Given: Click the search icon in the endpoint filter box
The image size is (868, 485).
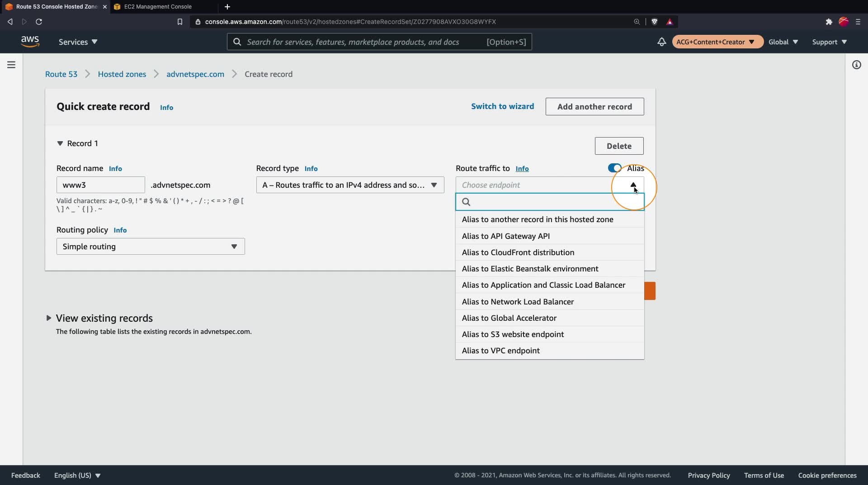Looking at the screenshot, I should coord(467,202).
